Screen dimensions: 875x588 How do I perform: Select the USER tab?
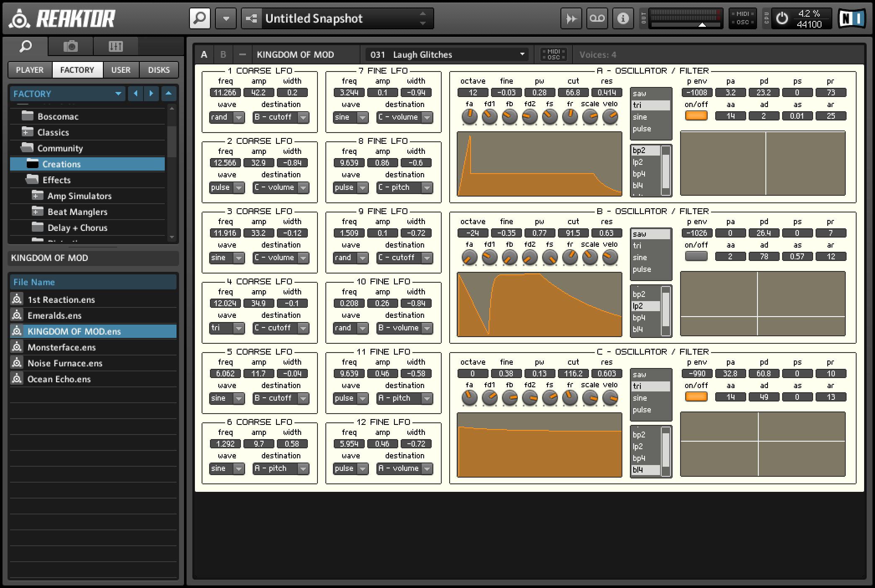(x=121, y=70)
